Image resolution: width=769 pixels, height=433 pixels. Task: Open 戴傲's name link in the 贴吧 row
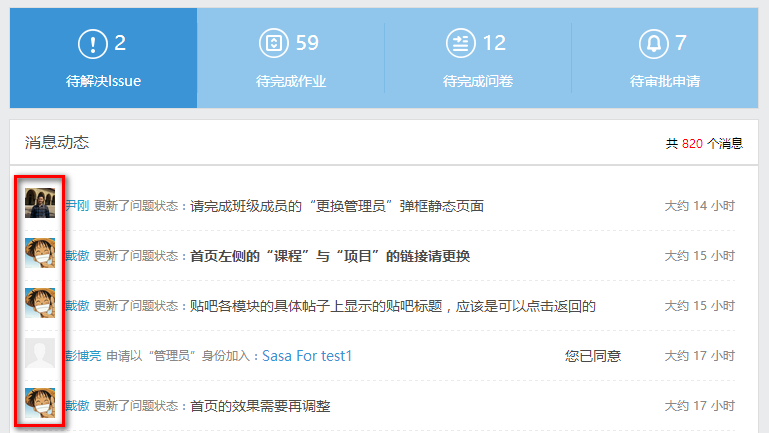(x=77, y=306)
